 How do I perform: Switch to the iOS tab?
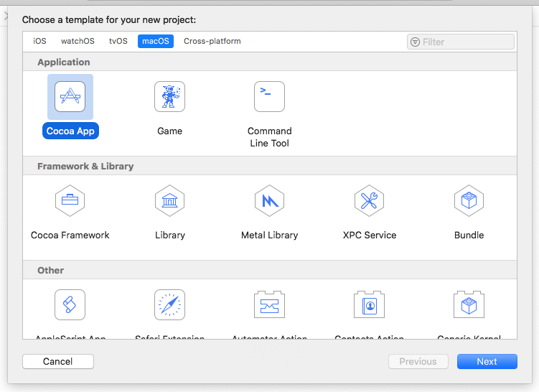(39, 41)
